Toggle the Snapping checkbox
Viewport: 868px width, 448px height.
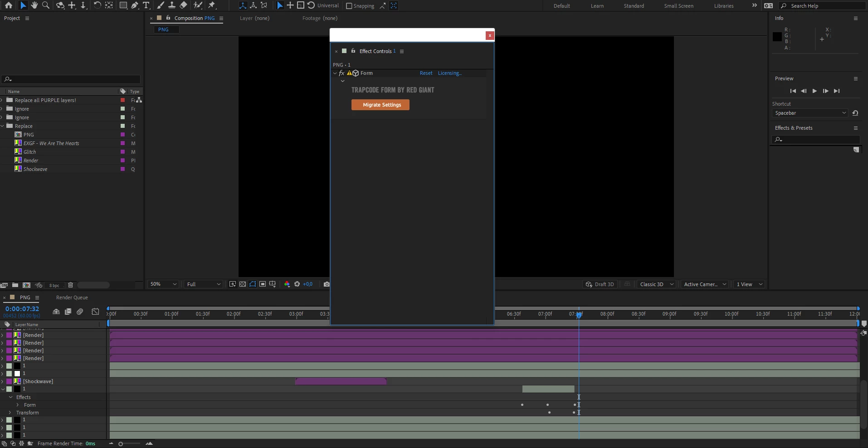(349, 6)
